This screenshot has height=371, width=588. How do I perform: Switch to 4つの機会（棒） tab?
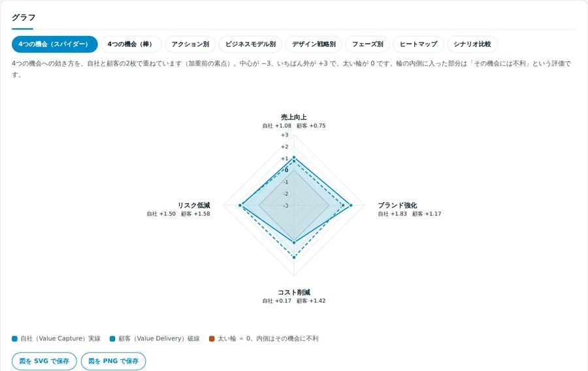point(131,44)
